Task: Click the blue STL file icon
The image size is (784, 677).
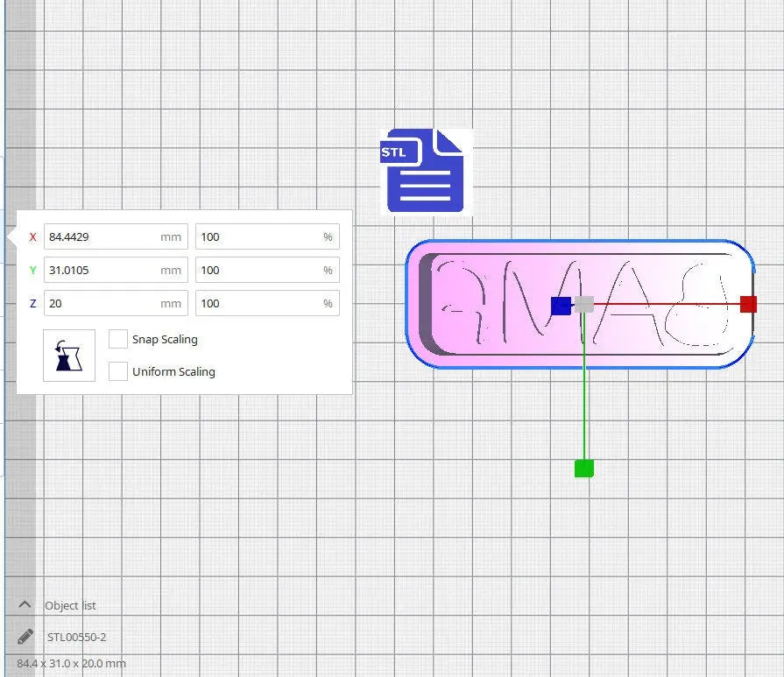Action: (x=427, y=171)
